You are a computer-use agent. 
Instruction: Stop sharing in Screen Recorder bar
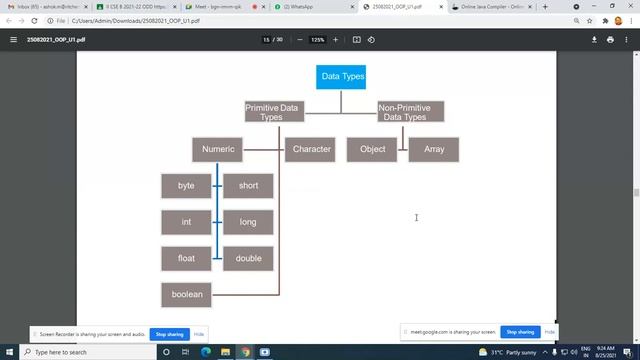[x=169, y=334]
